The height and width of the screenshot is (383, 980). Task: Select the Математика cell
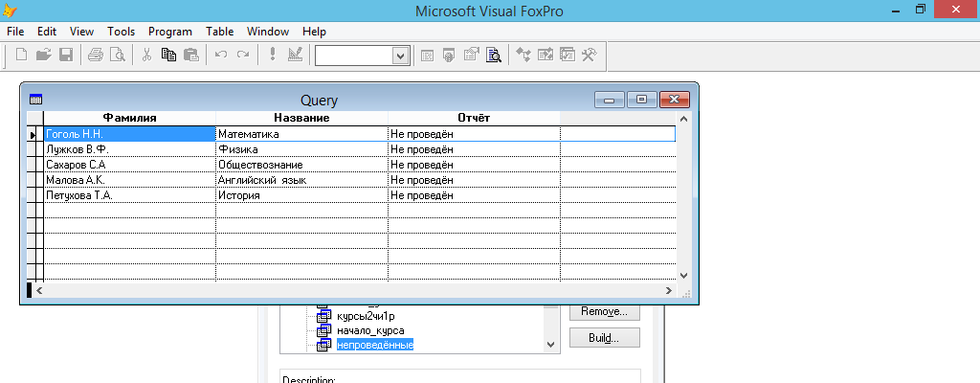point(301,134)
